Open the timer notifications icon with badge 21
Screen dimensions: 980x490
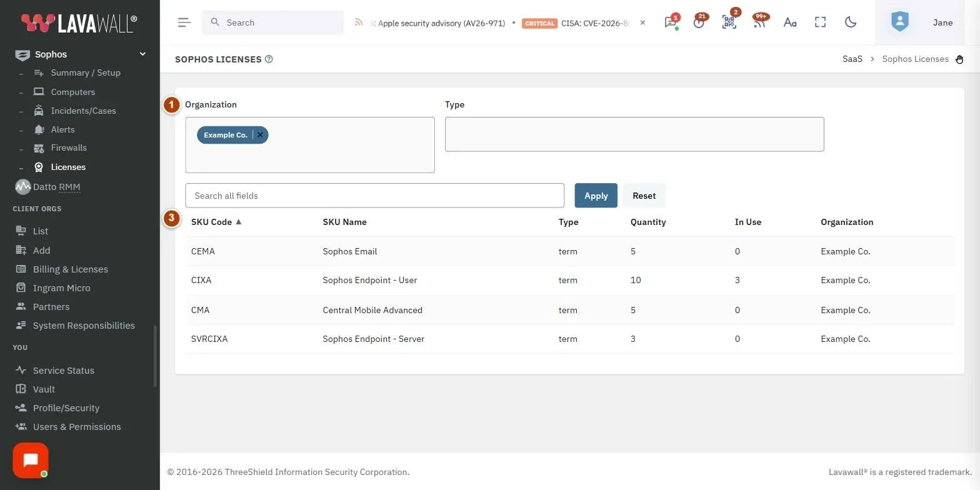click(x=699, y=22)
